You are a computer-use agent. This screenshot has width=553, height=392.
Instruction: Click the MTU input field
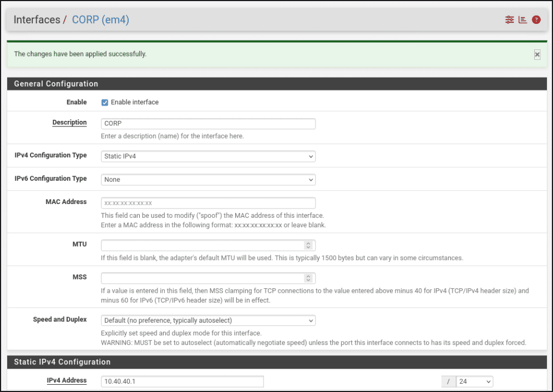click(x=208, y=246)
